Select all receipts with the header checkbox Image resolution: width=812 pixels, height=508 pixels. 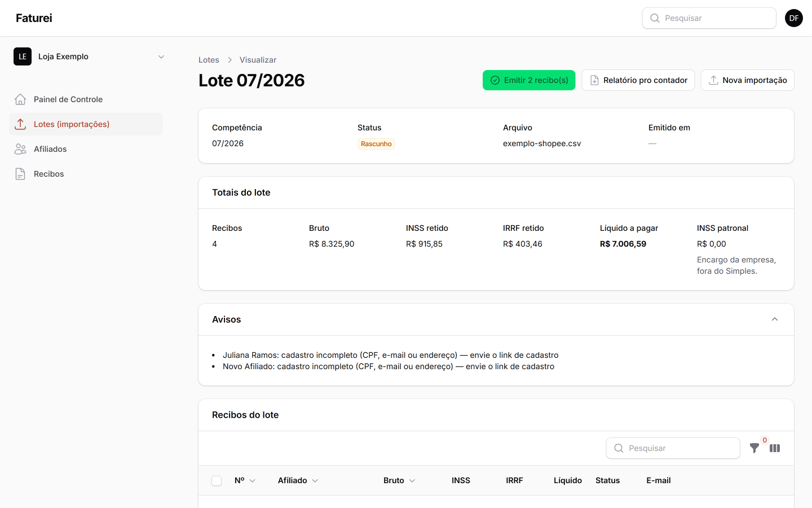pyautogui.click(x=217, y=481)
